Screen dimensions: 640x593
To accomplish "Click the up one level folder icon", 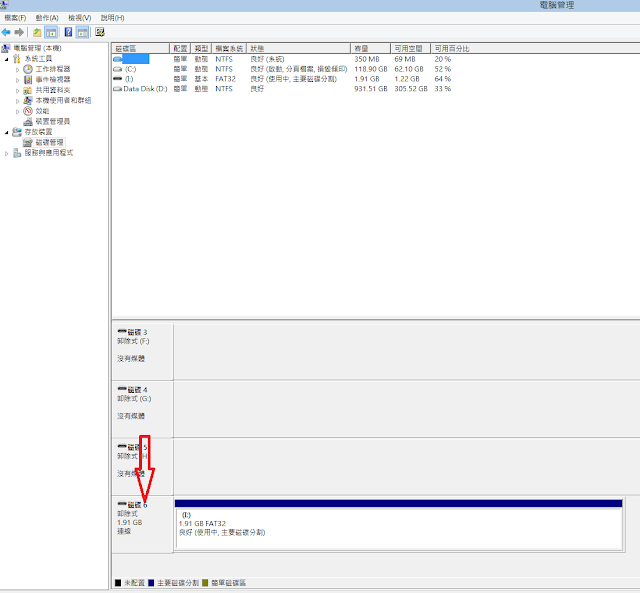I will (x=37, y=32).
